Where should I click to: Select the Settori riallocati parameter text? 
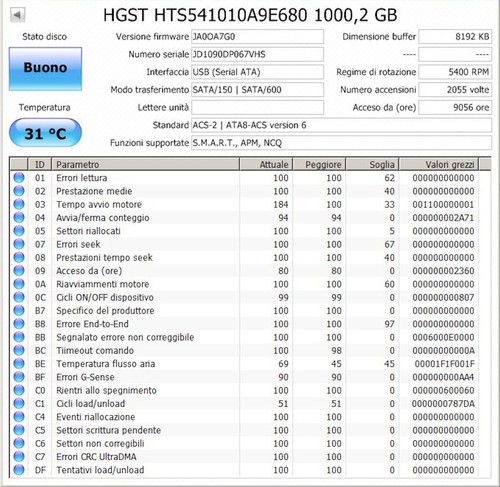[x=88, y=231]
